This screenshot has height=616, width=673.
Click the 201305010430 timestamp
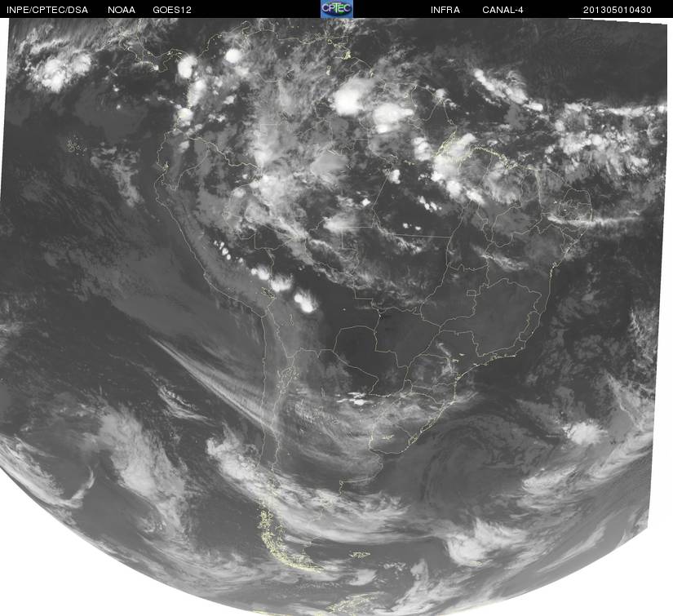coord(618,10)
